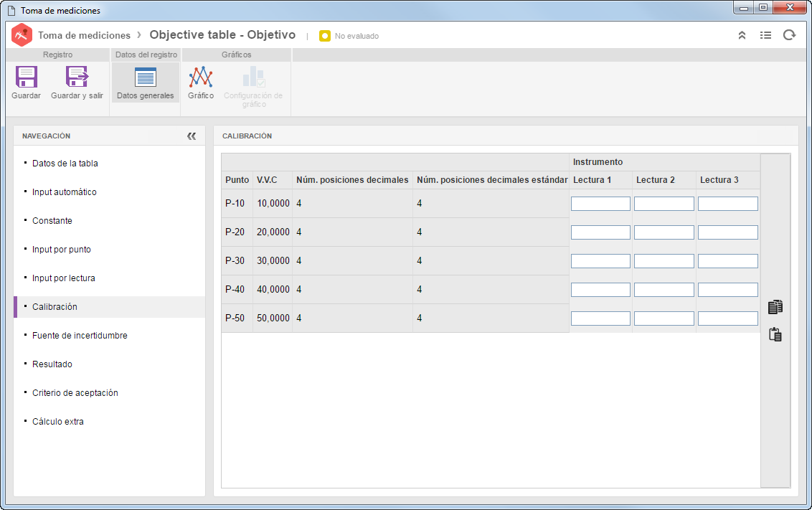Click the Registro ribbon group label
The width and height of the screenshot is (812, 510).
(x=57, y=55)
